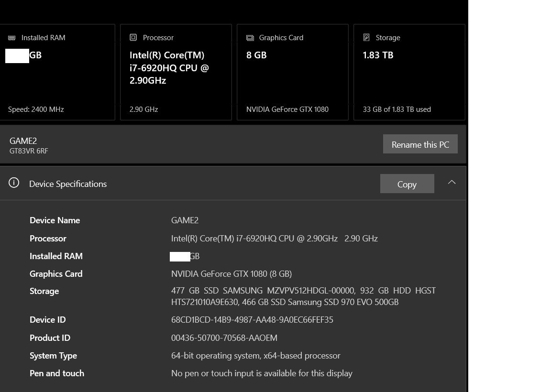Click 'No pen or touch input' value
The height and width of the screenshot is (392, 551).
[x=262, y=373]
